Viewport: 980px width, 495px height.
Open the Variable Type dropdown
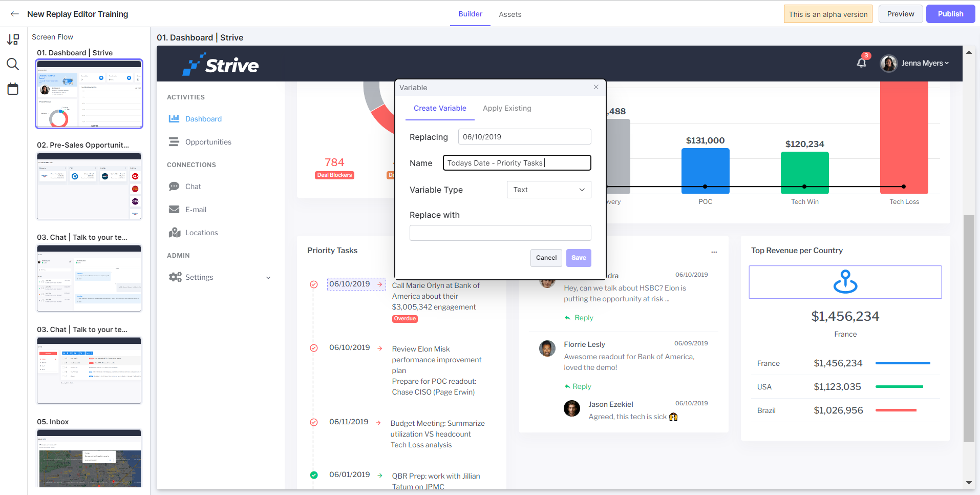tap(549, 190)
